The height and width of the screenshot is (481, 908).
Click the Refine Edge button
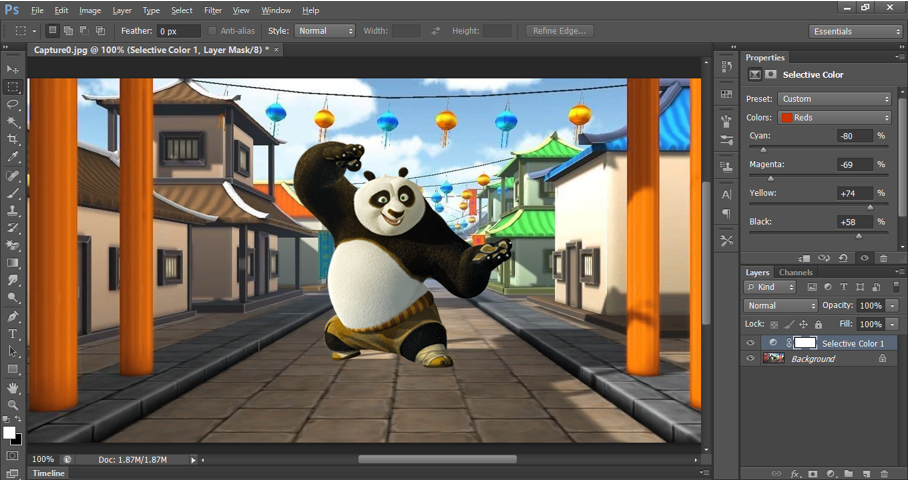[559, 31]
